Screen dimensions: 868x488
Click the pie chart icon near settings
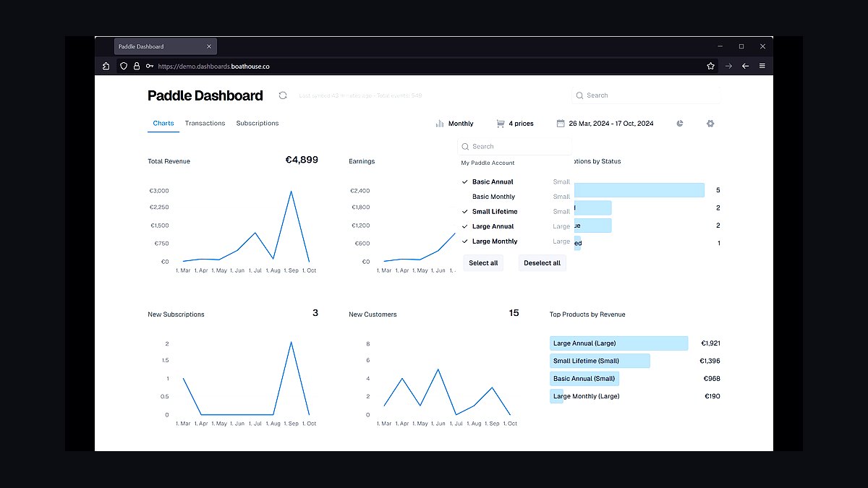pos(680,124)
